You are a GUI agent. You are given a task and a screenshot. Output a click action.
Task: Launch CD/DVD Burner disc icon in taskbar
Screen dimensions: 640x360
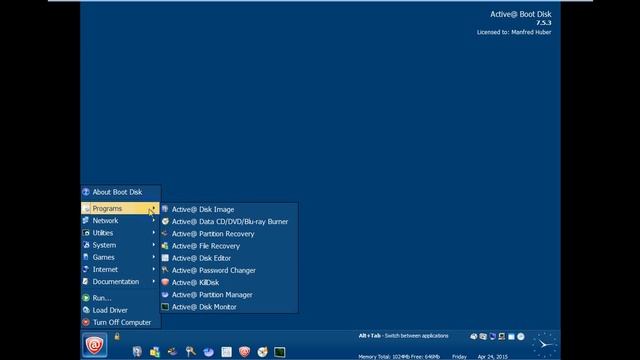tap(262, 351)
